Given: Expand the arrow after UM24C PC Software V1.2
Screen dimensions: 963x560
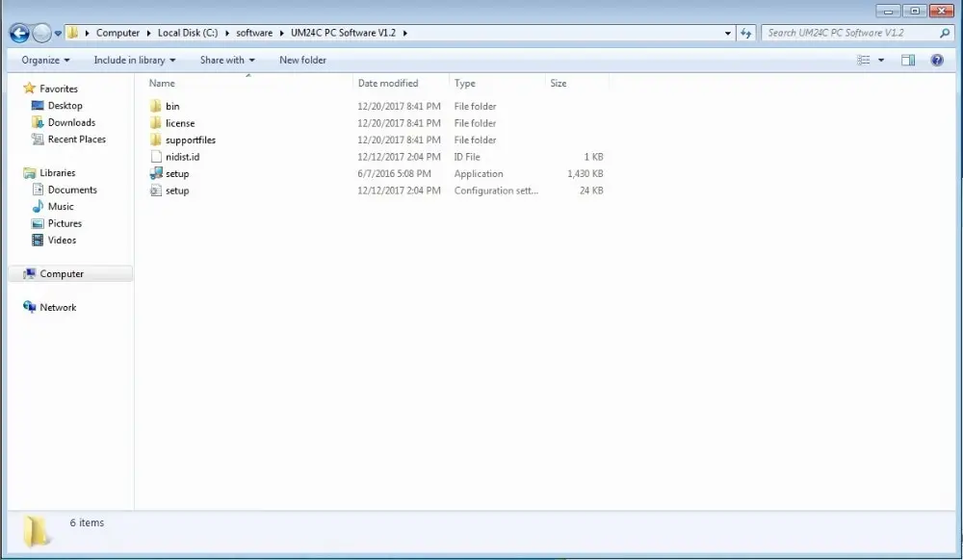Looking at the screenshot, I should coord(404,33).
